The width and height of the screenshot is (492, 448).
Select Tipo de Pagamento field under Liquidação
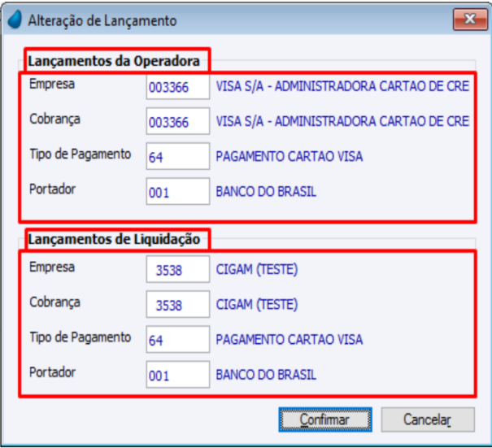178,340
